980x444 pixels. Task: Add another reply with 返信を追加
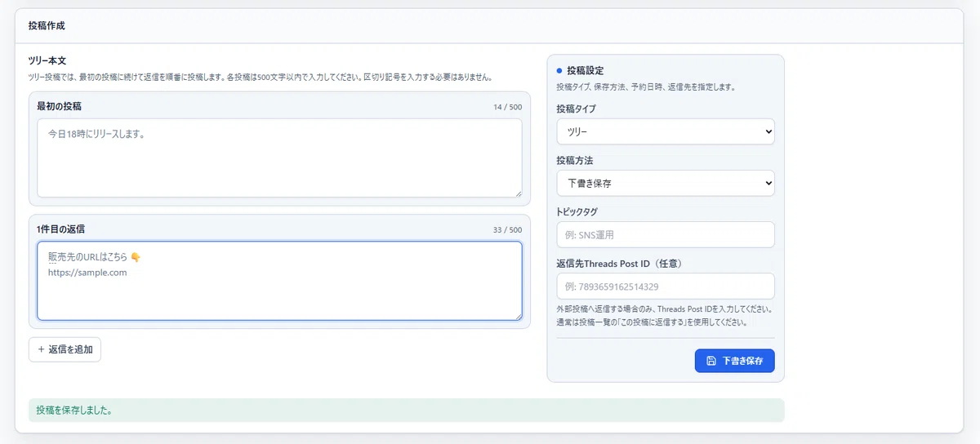coord(65,349)
